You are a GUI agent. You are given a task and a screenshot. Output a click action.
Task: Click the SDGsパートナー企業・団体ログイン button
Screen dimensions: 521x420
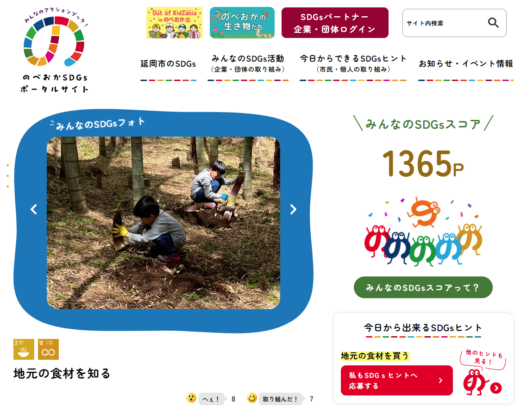coord(335,23)
